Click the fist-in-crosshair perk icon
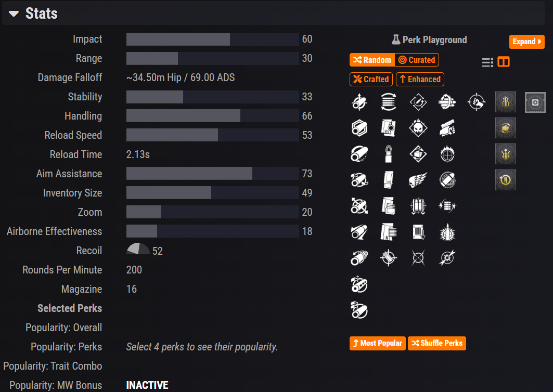This screenshot has height=392, width=553. click(x=477, y=102)
